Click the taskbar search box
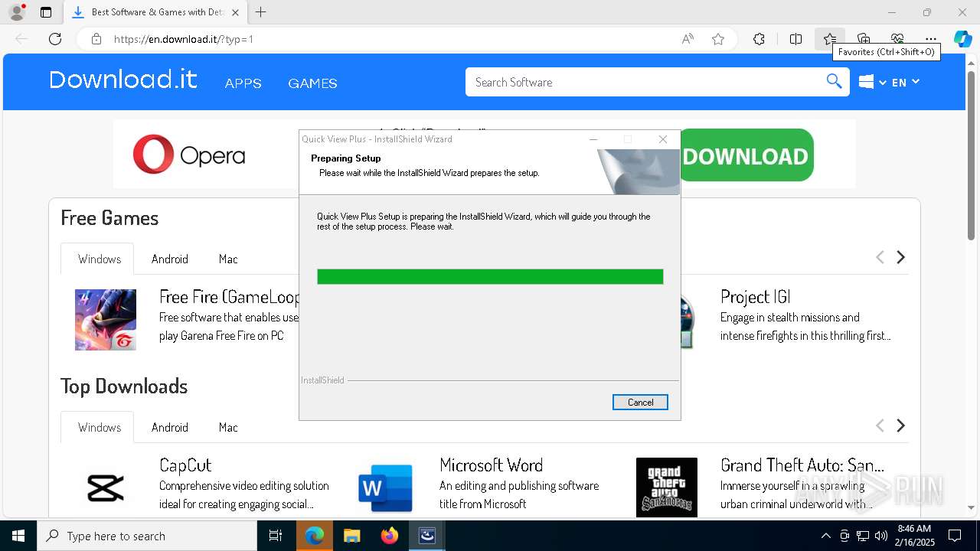This screenshot has width=980, height=551. point(147,536)
